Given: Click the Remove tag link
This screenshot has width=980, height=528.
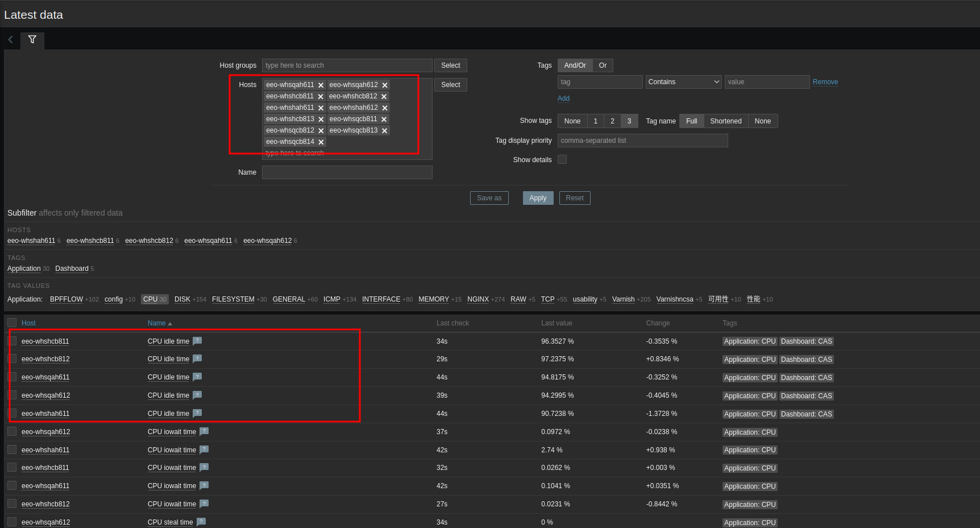Looking at the screenshot, I should pos(825,82).
